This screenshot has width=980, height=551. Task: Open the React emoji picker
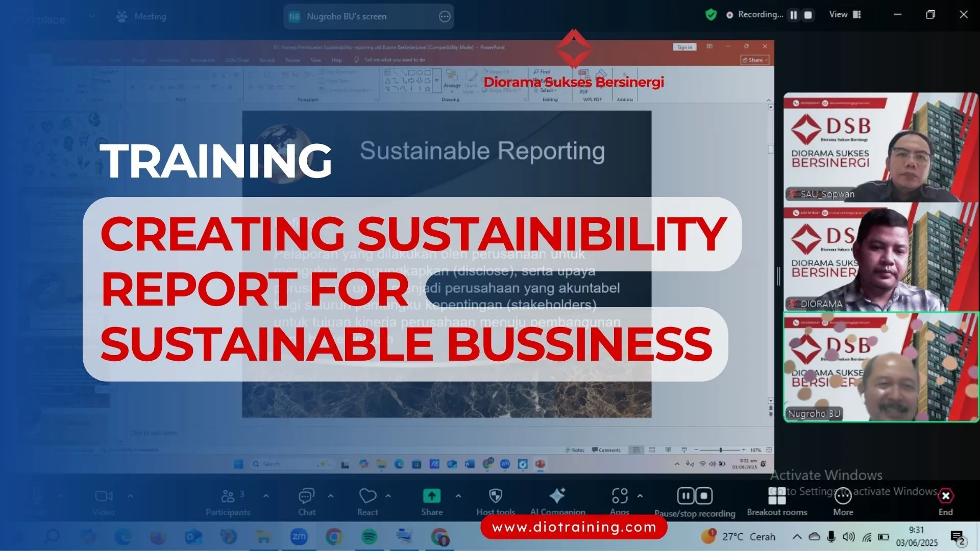(x=367, y=502)
